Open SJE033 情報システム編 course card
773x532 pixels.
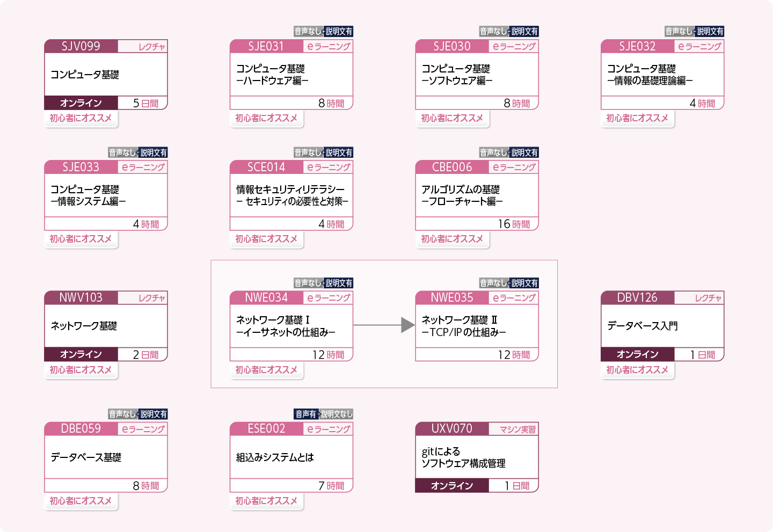click(106, 195)
